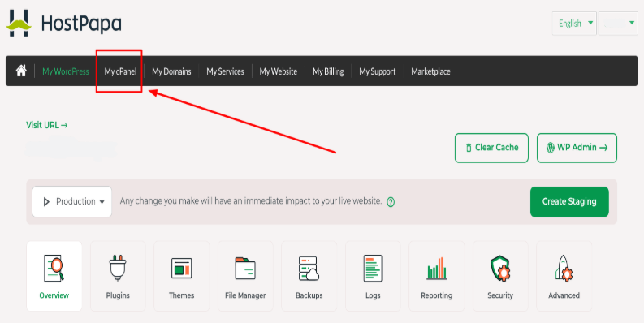
Task: Open the Security shield icon tile
Action: coord(500,276)
